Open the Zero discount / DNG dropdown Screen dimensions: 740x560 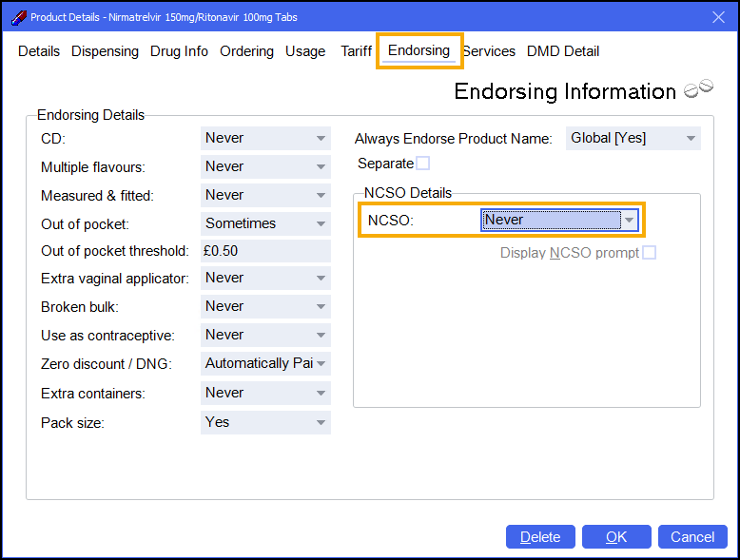[265, 364]
